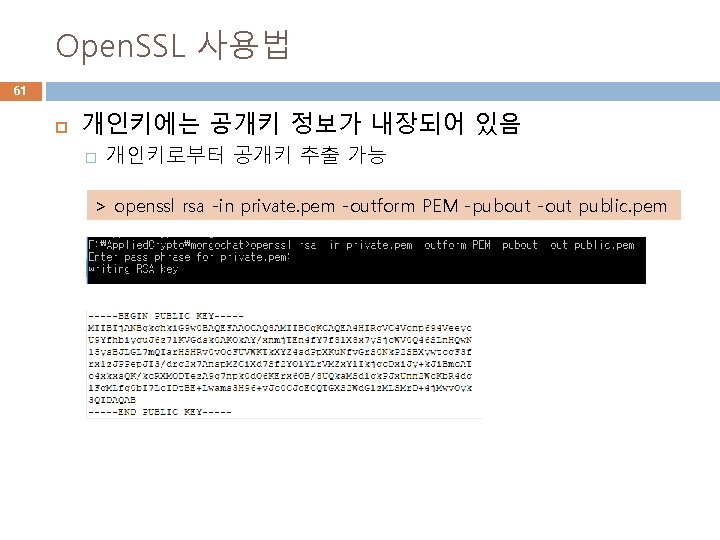The image size is (720, 540).
Task: Click 'private.pem' in the orange command box
Action: point(288,206)
